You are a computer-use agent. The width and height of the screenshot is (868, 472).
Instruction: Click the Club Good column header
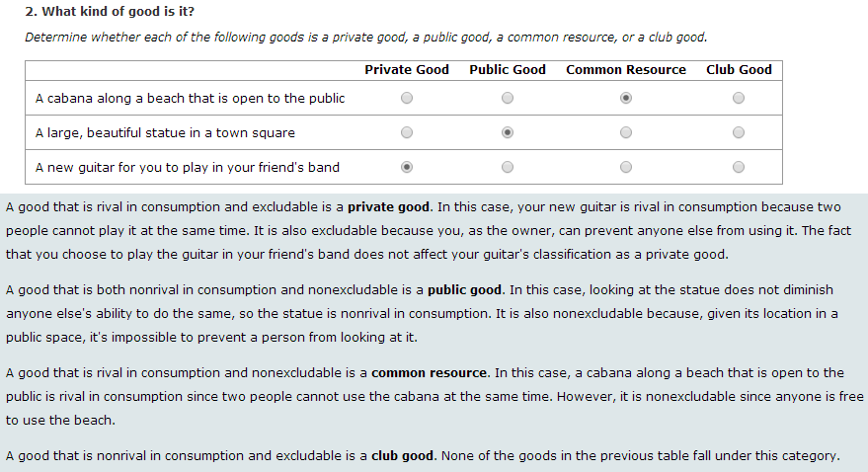pyautogui.click(x=739, y=69)
